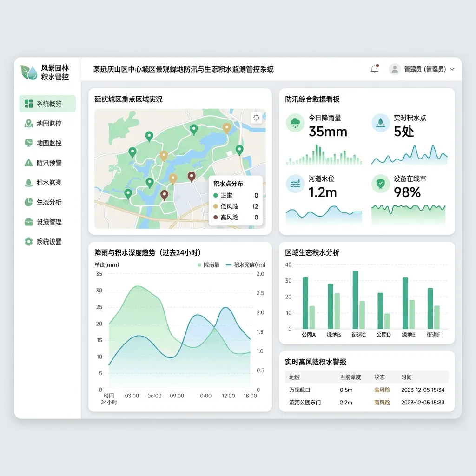The width and height of the screenshot is (476, 476).
Task: Click the monitor screen icon in sidebar
Action: tap(28, 143)
